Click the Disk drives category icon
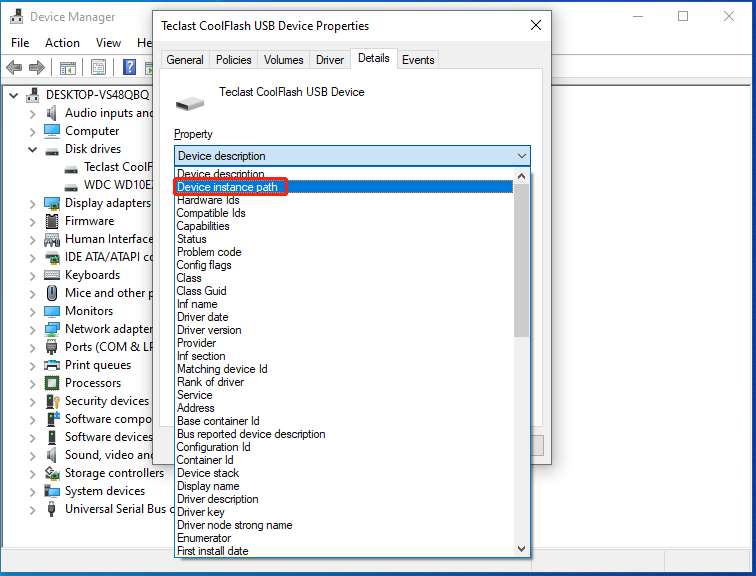Screen dimensions: 756x576 point(52,151)
